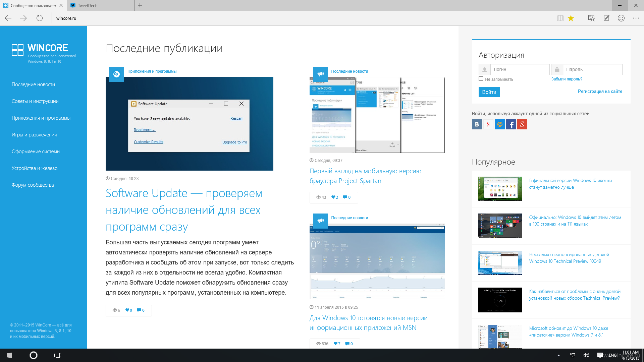Click the heart icon under Software Update article

pos(127,310)
